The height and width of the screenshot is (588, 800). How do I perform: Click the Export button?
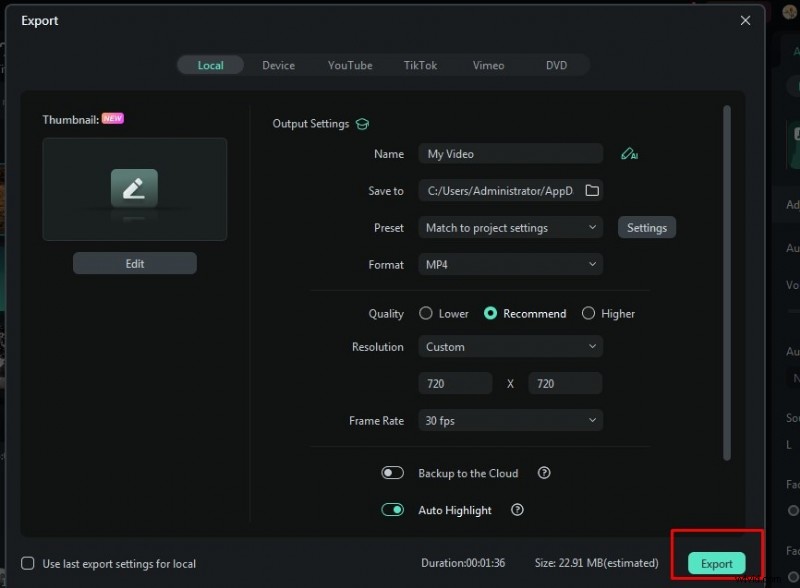[x=716, y=564]
